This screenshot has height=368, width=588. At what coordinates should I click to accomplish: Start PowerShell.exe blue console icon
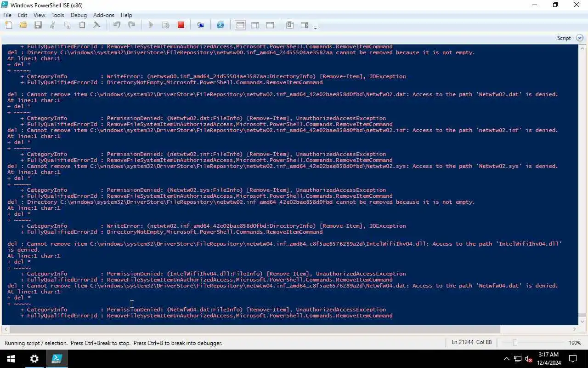point(220,25)
